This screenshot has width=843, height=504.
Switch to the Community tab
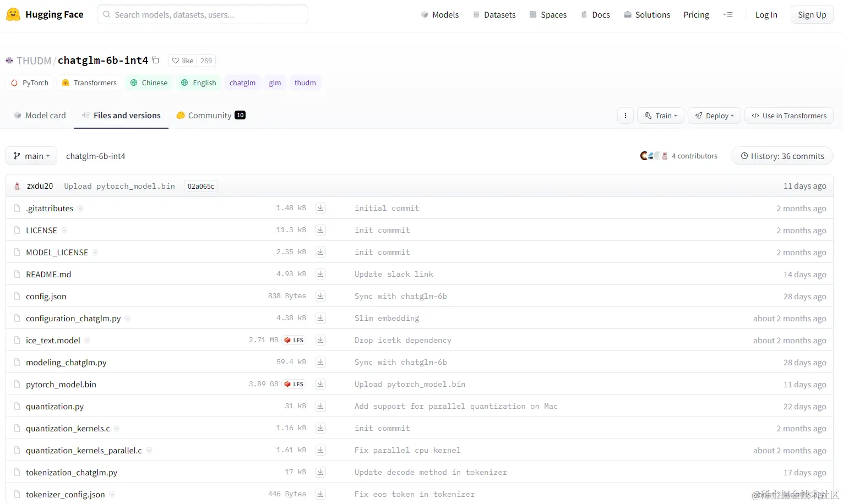coord(211,115)
